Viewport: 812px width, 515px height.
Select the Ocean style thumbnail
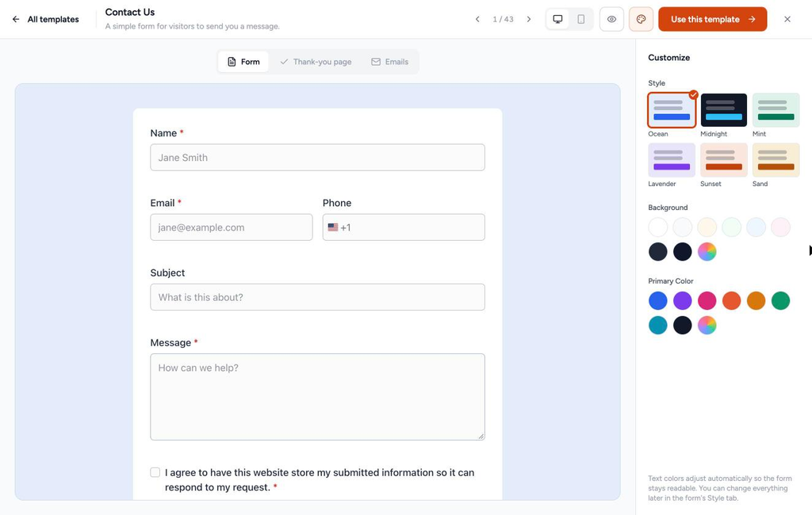tap(672, 110)
